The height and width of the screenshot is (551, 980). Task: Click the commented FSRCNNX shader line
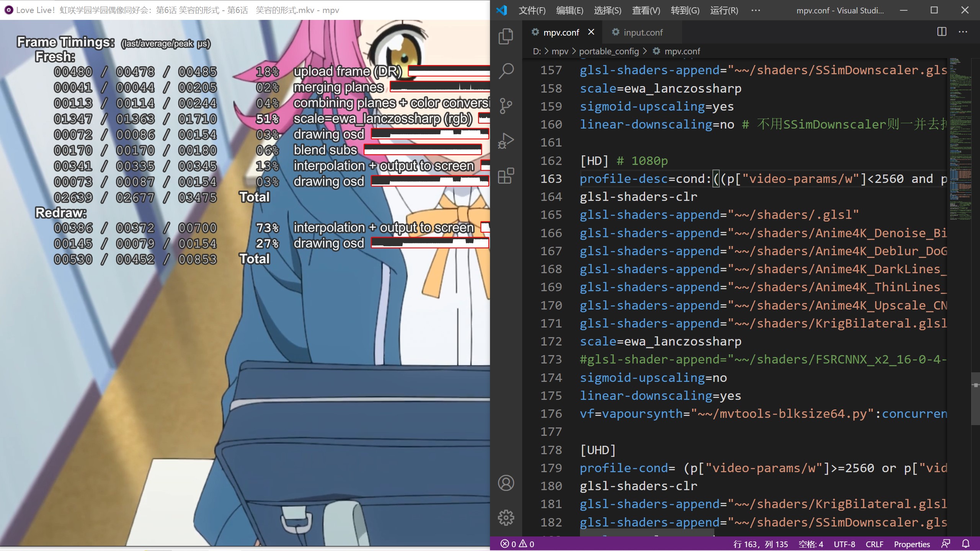tap(763, 359)
